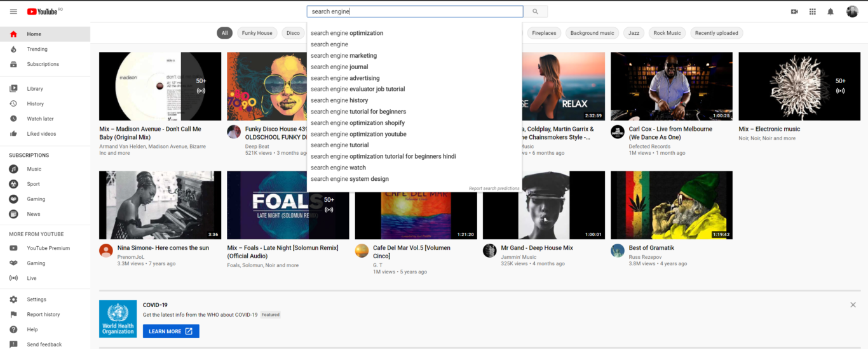Image resolution: width=868 pixels, height=349 pixels.
Task: Select the Disco filter chip
Action: point(293,33)
